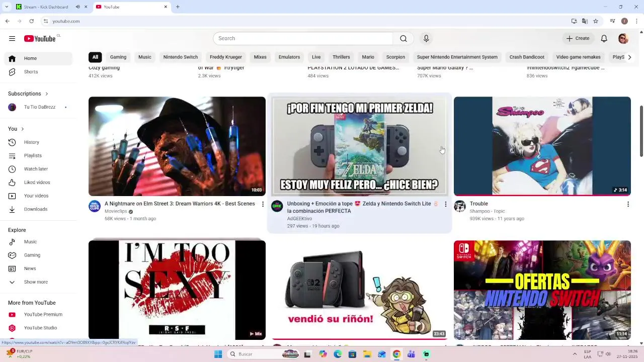The image size is (644, 362).
Task: Bookmark this page with the star icon
Action: click(x=596, y=21)
